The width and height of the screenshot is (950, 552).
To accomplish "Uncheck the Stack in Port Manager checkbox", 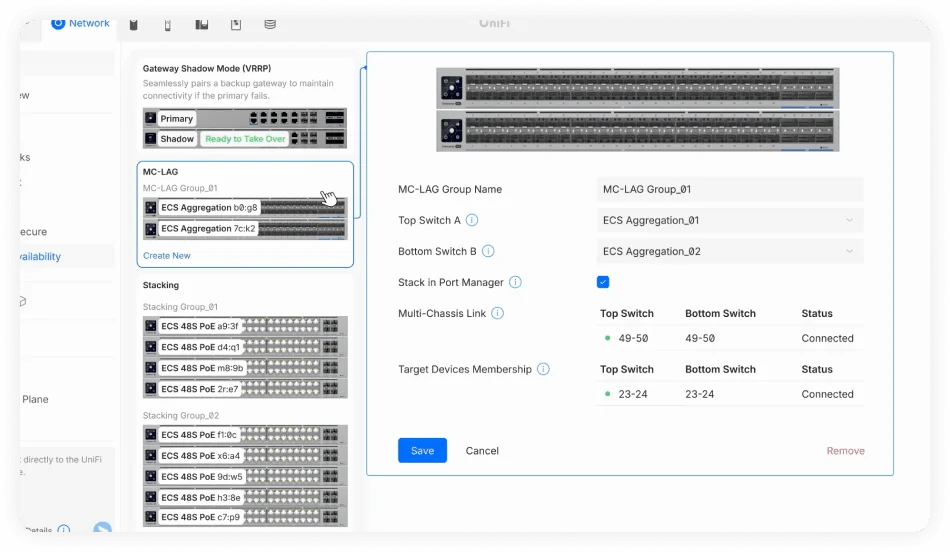I will pyautogui.click(x=603, y=282).
